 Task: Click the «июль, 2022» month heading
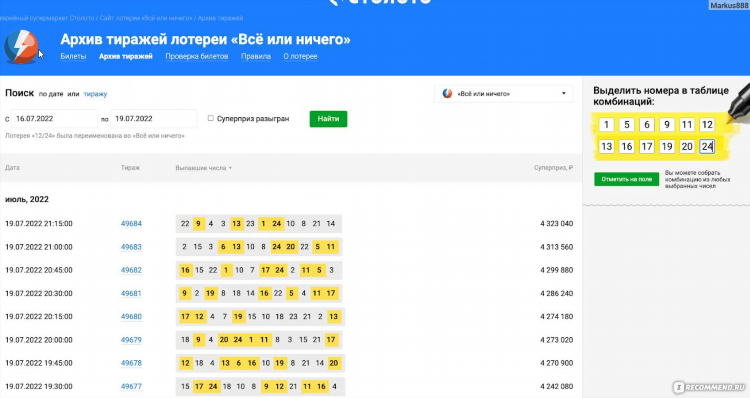[x=27, y=199]
